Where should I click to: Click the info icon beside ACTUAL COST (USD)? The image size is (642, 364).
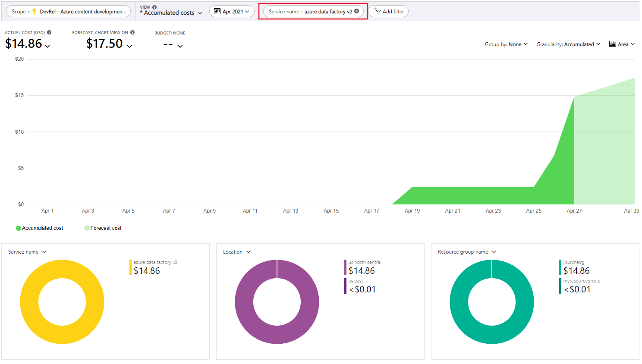pos(49,32)
